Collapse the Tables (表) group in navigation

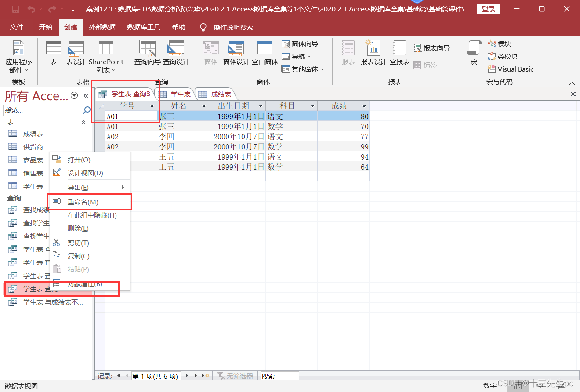coord(83,122)
